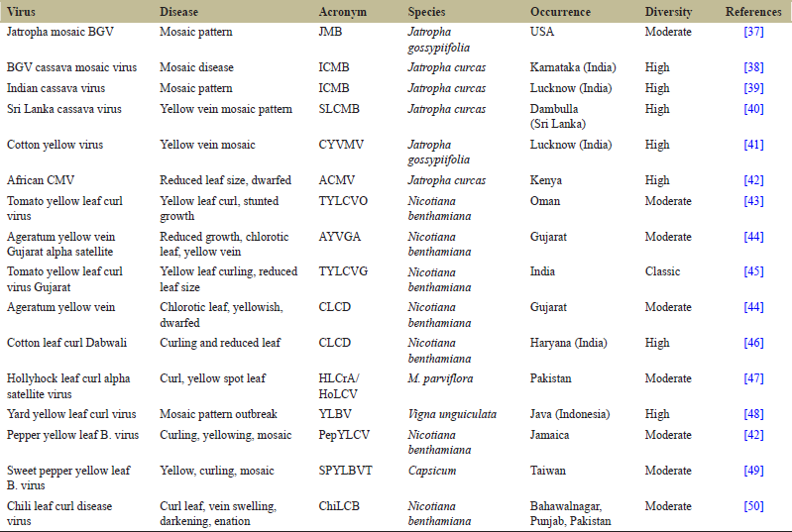Open reference link [38]
The image size is (792, 532).
click(753, 67)
